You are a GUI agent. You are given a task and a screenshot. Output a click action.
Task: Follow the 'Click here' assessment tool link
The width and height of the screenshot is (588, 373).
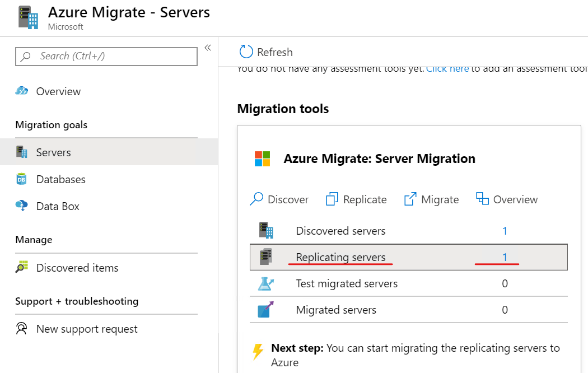(x=447, y=69)
